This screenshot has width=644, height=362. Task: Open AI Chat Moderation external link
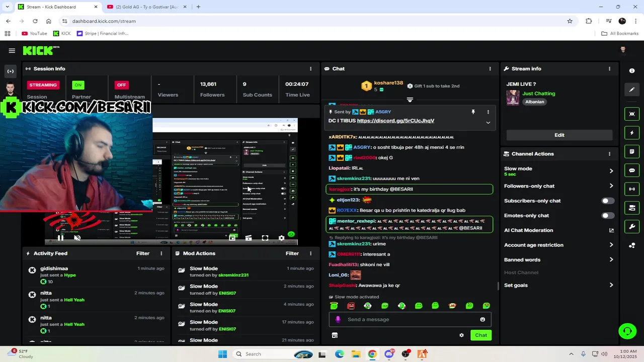coord(611,230)
